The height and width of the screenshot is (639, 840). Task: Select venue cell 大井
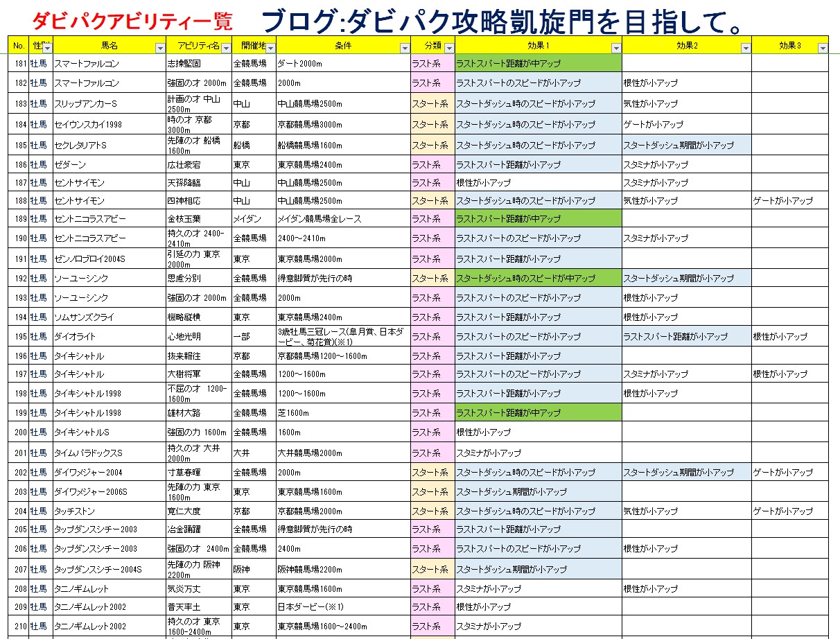pos(254,453)
